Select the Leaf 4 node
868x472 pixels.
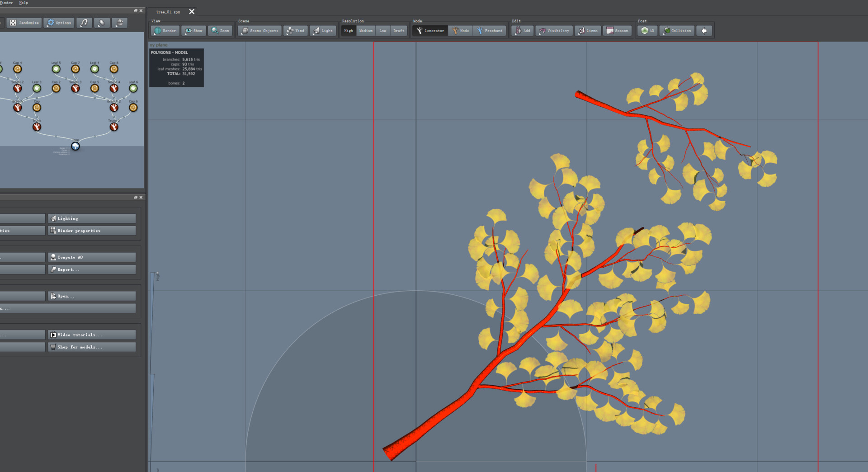click(94, 69)
